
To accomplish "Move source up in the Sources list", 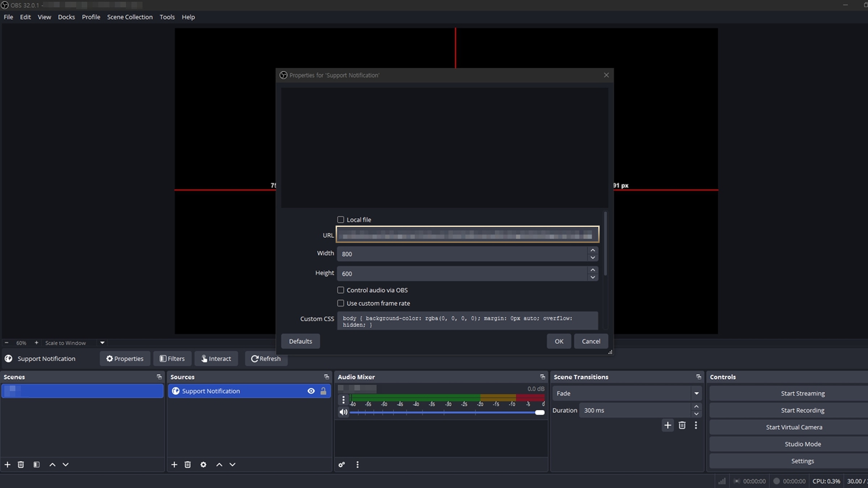I will [x=219, y=465].
